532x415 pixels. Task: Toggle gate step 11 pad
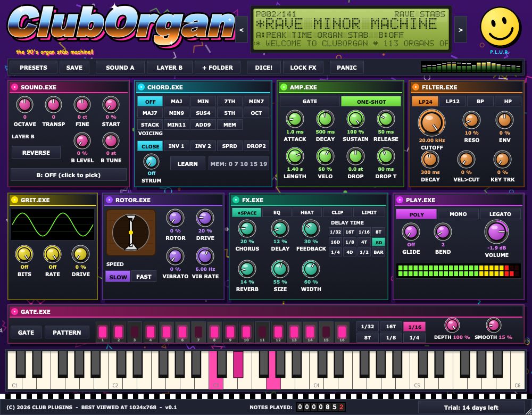point(262,332)
